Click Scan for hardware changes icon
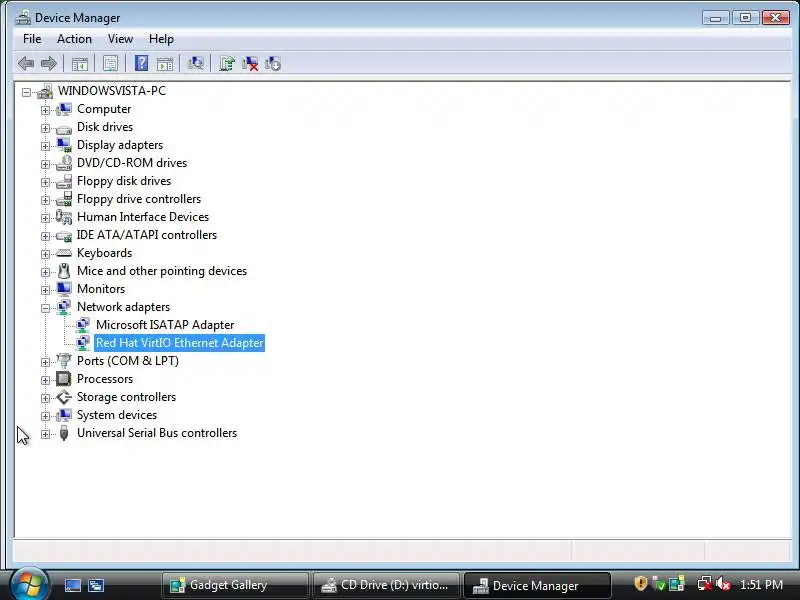The height and width of the screenshot is (600, 800). coord(195,63)
